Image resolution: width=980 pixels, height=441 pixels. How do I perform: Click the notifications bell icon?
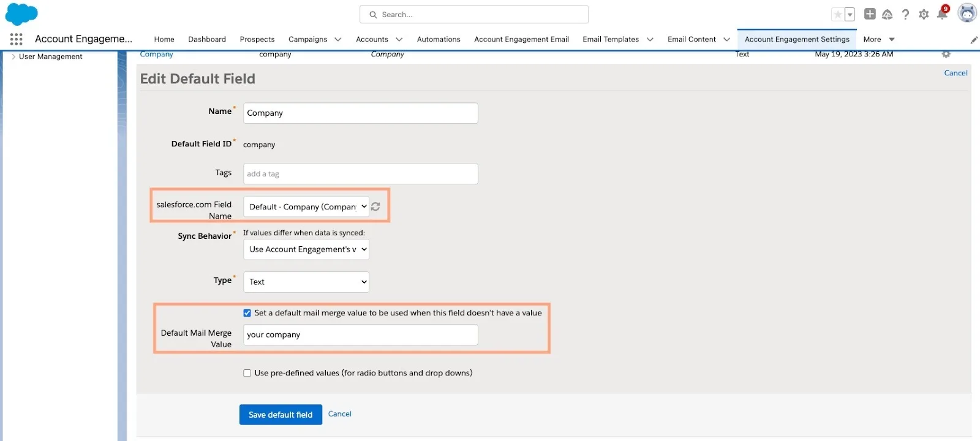pos(942,14)
